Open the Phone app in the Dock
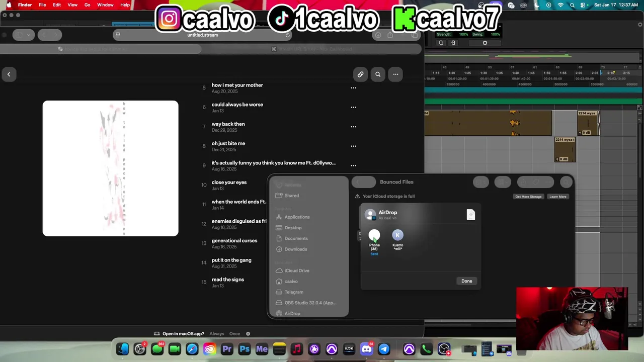 click(x=426, y=349)
